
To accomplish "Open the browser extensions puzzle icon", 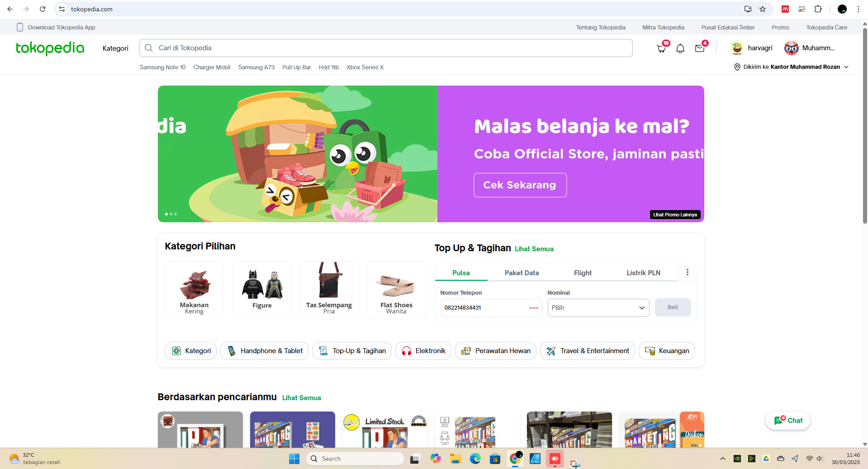I will (818, 9).
